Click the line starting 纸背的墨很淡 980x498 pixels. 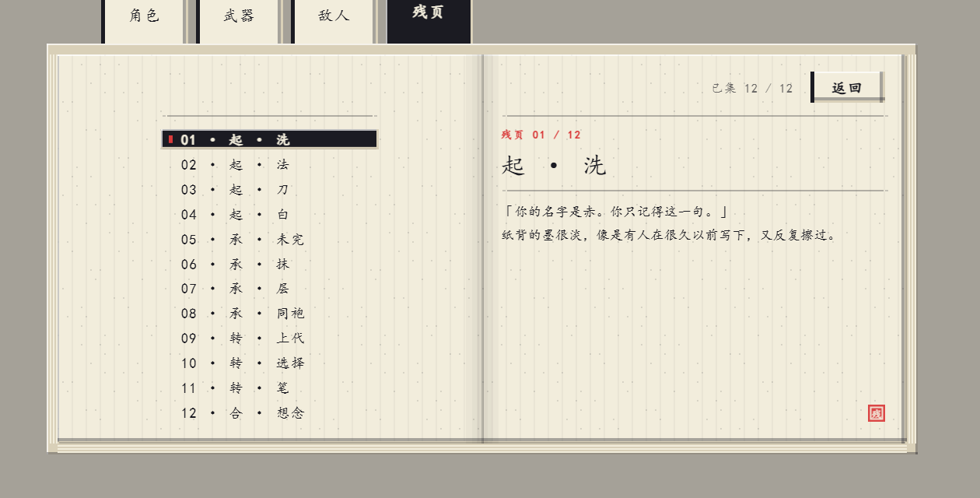670,235
